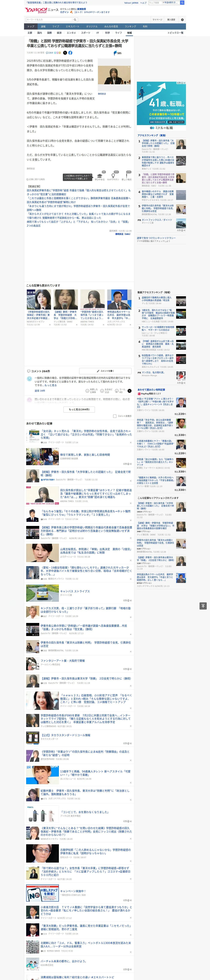Open the ランキング tab
Viewport: 210px width, 980px height.
pos(130,27)
